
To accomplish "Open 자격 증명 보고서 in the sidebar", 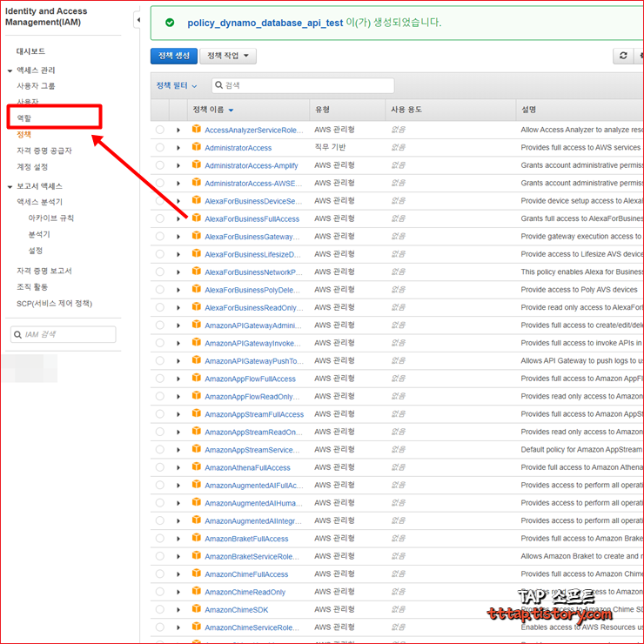I will pyautogui.click(x=44, y=271).
